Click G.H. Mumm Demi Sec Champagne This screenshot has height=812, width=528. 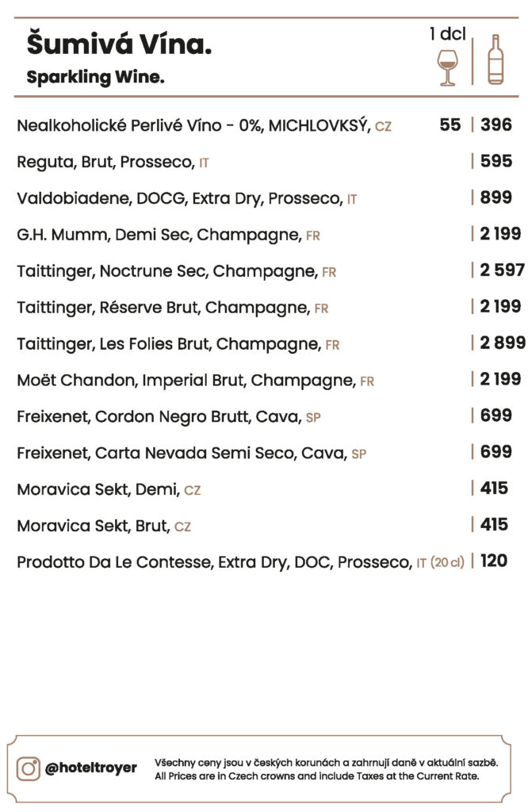(168, 235)
